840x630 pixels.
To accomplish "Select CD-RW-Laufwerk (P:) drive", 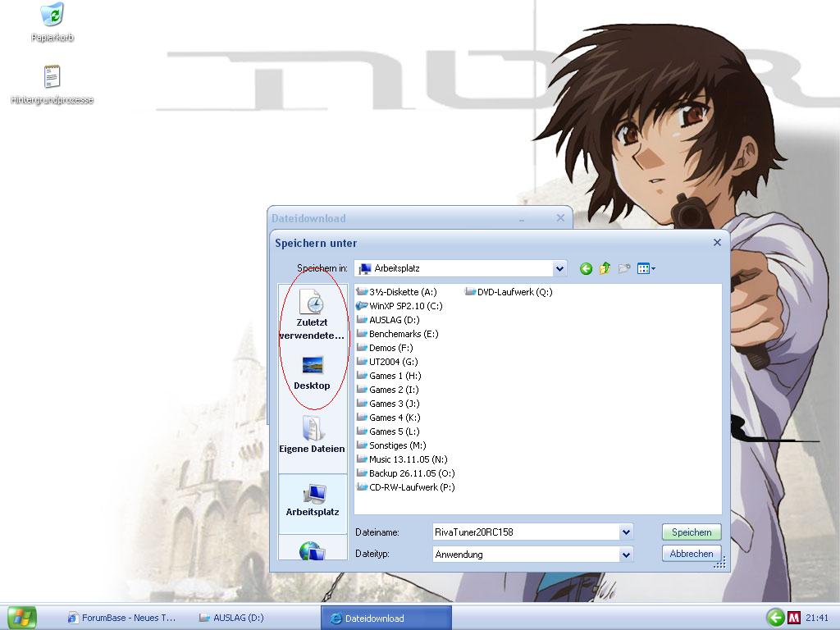I will click(405, 487).
